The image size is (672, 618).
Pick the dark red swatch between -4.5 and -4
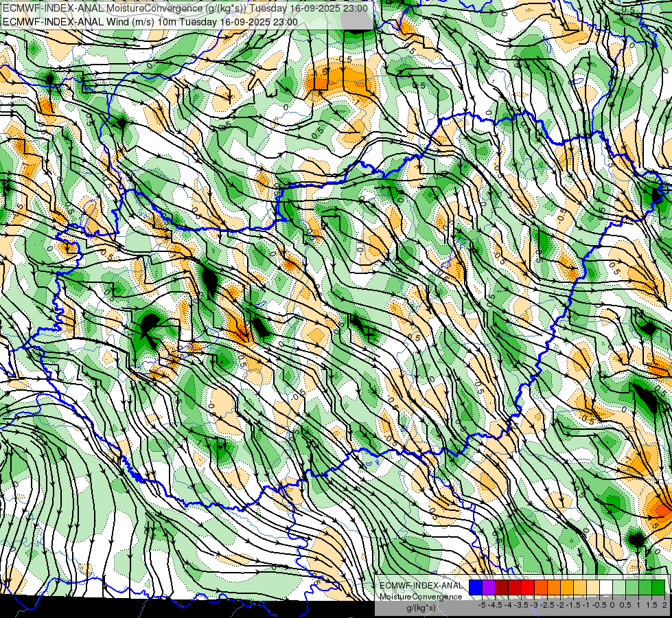[502, 588]
